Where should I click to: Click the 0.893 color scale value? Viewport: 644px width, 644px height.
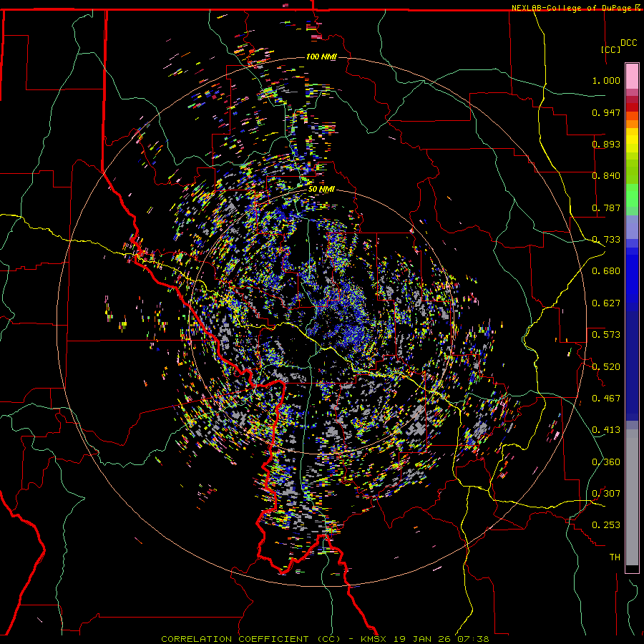click(x=606, y=144)
